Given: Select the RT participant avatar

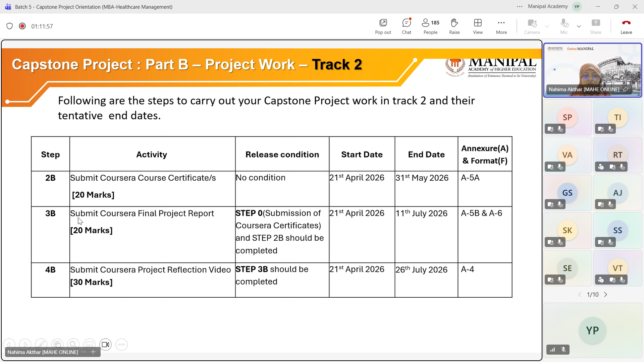Looking at the screenshot, I should tap(618, 155).
